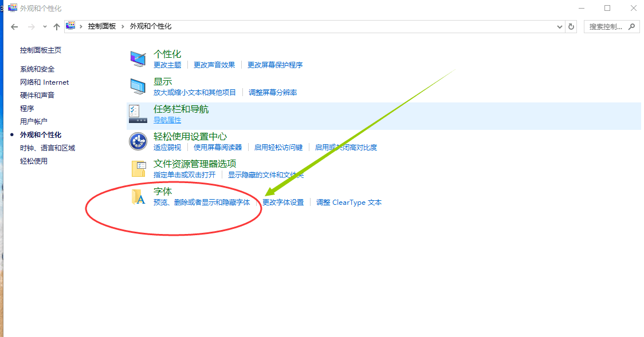Image resolution: width=644 pixels, height=337 pixels.
Task: Open 网络和 Internet in the sidebar
Action: [44, 82]
